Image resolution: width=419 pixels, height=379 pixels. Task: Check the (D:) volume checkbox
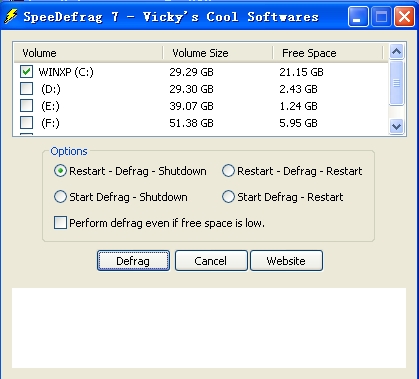click(26, 89)
